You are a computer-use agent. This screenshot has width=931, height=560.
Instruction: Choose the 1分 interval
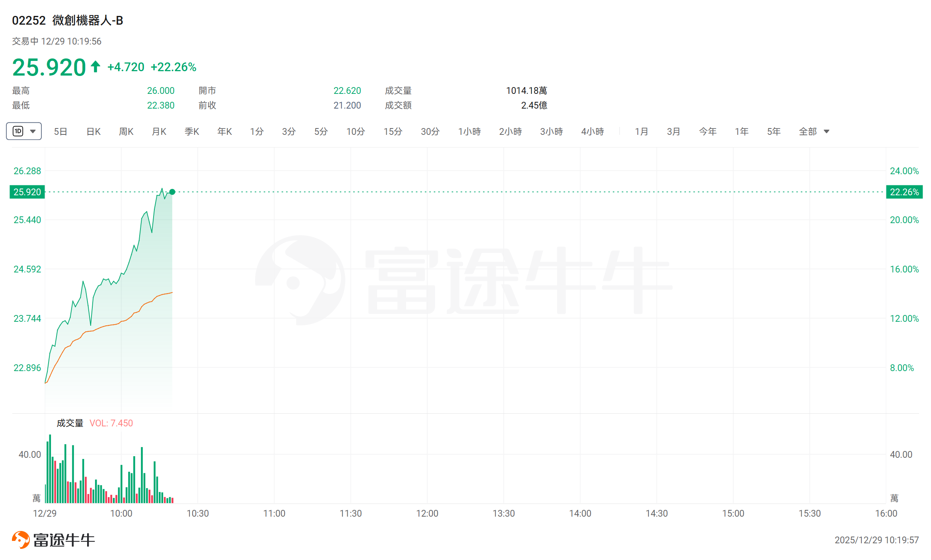tap(257, 132)
